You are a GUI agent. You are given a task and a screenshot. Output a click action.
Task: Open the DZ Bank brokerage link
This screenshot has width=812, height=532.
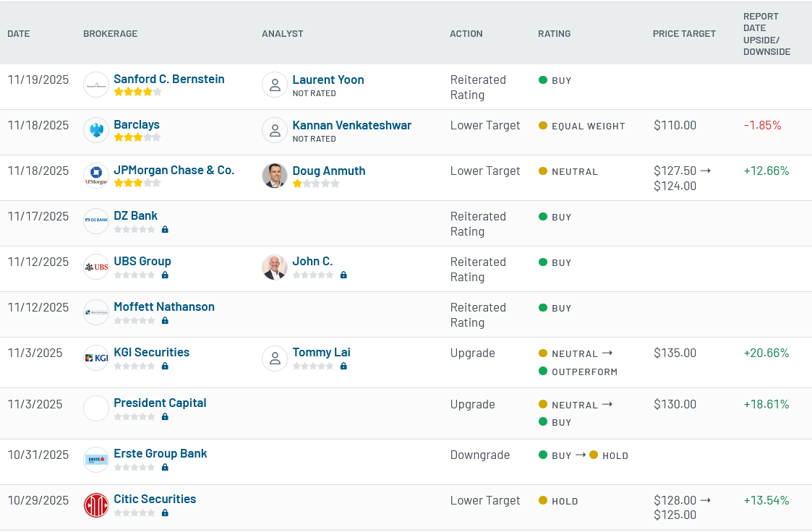pos(136,216)
